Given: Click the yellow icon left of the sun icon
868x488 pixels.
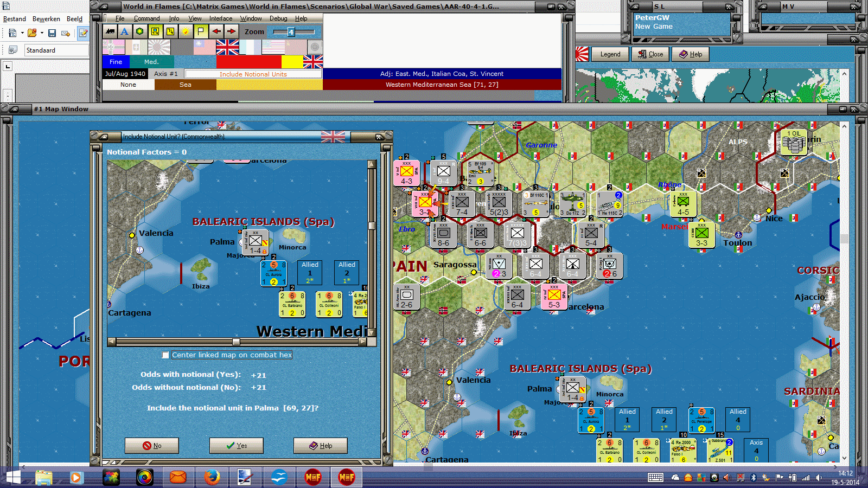Looking at the screenshot, I should (x=170, y=31).
